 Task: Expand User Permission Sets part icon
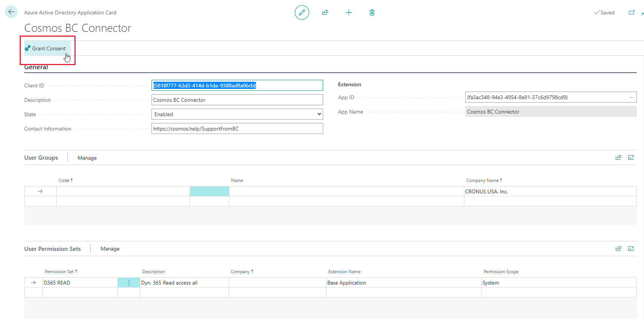[631, 249]
